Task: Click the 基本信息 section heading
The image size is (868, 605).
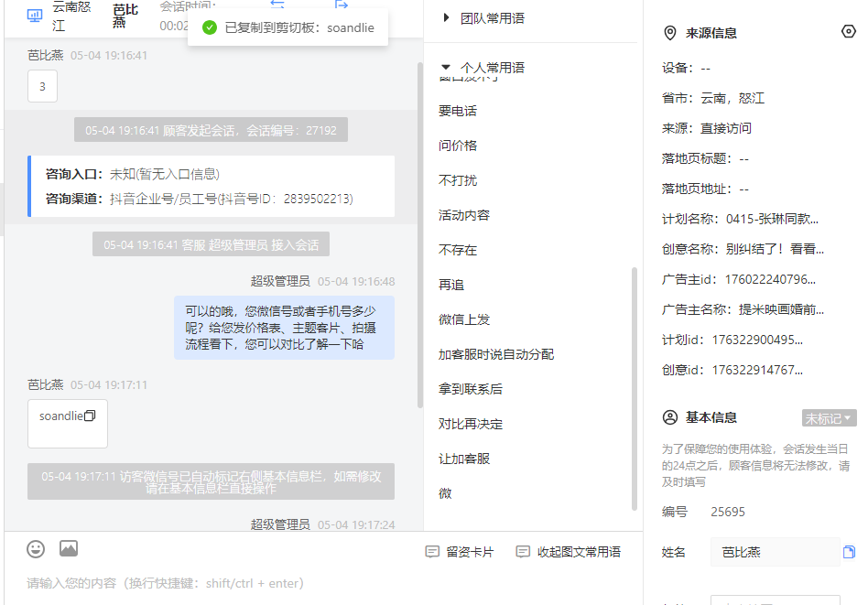Action: (711, 417)
